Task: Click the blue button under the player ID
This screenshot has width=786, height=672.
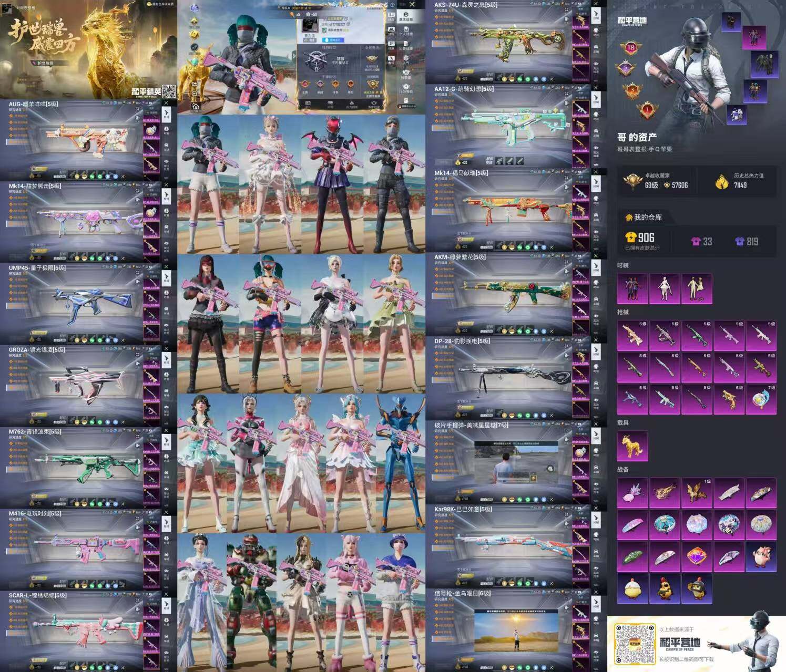Action: point(334,40)
